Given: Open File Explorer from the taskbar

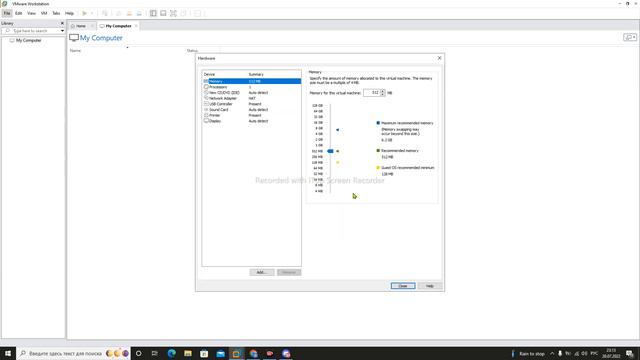Looking at the screenshot, I should click(188, 353).
